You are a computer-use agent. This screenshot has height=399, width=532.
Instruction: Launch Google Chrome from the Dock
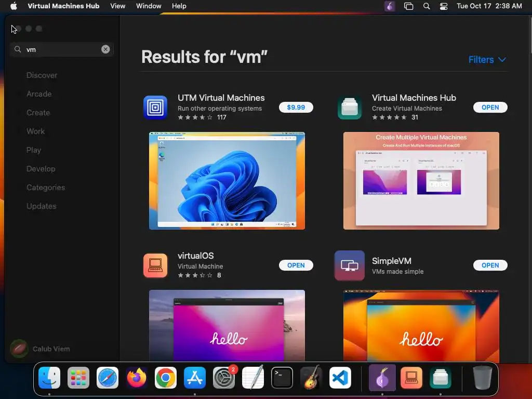coord(166,377)
